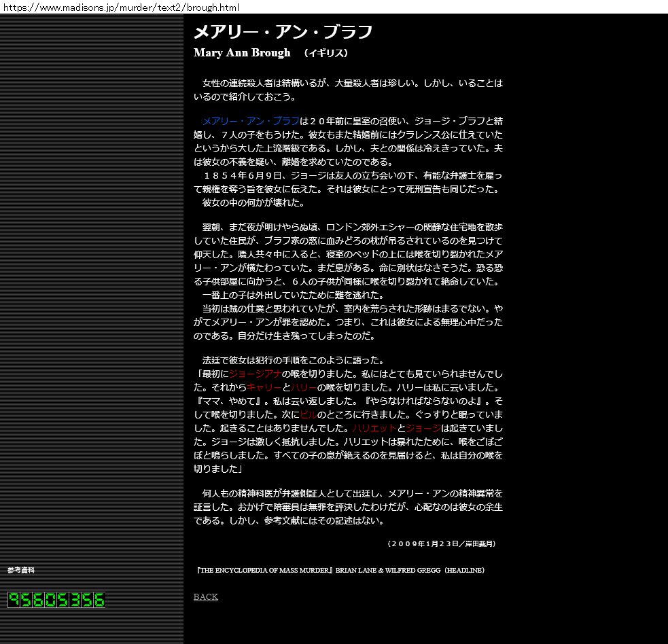Click the （イギリス） country label
668x644 pixels.
(326, 53)
